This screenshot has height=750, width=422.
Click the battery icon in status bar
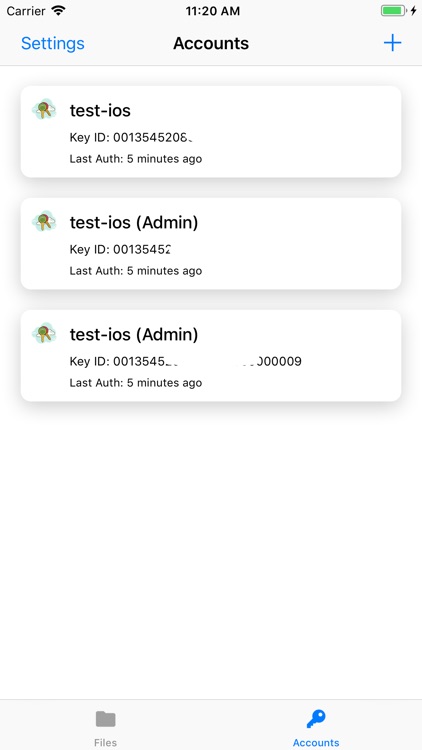tap(393, 11)
